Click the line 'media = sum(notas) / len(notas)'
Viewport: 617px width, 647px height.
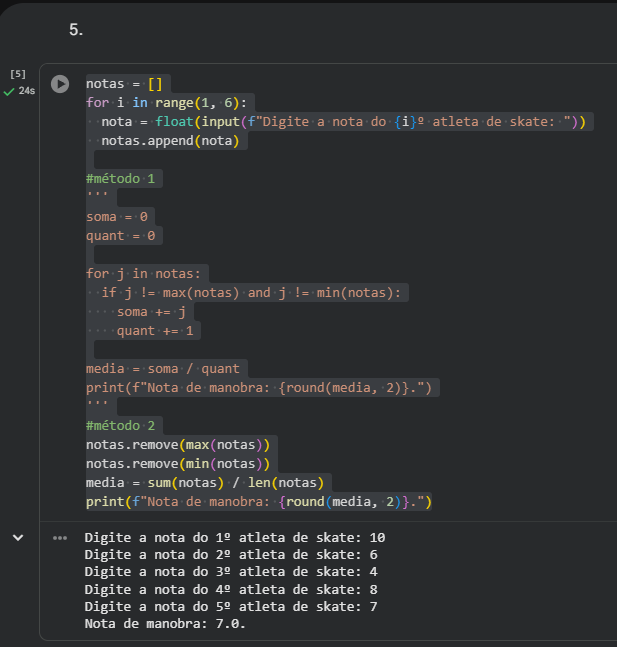[x=205, y=482]
